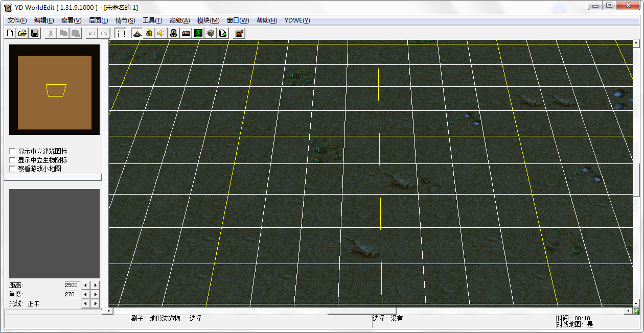Open the Object manager cube icon
644x333 pixels.
(211, 33)
